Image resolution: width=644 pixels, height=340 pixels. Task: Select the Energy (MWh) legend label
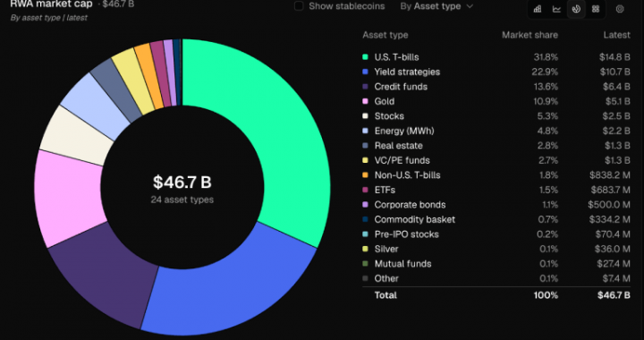404,131
